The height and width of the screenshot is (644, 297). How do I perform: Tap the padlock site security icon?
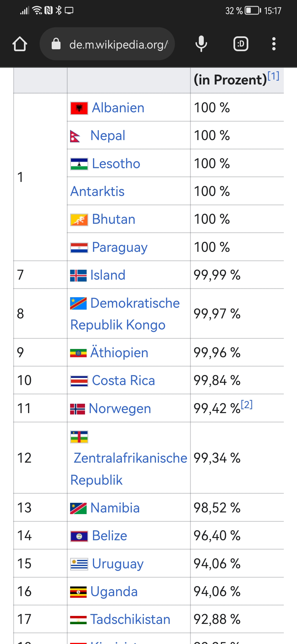[56, 44]
